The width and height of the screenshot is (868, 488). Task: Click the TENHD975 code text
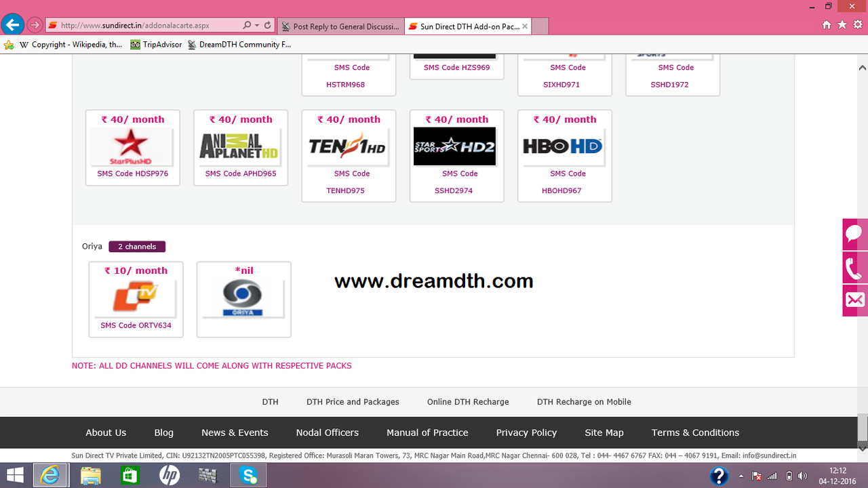point(345,191)
